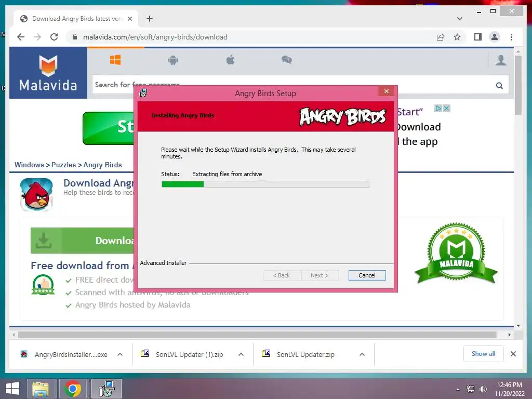Open File Explorer from the taskbar
The width and height of the screenshot is (532, 399).
pos(41,389)
